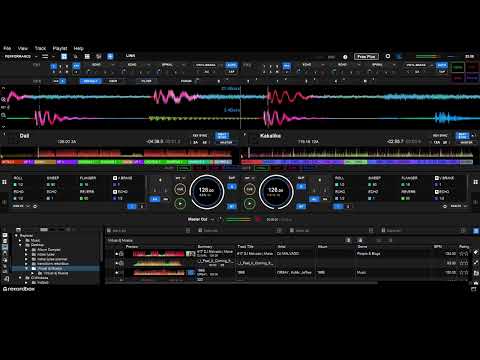Click the zoom icon on lower waveform

(3, 115)
